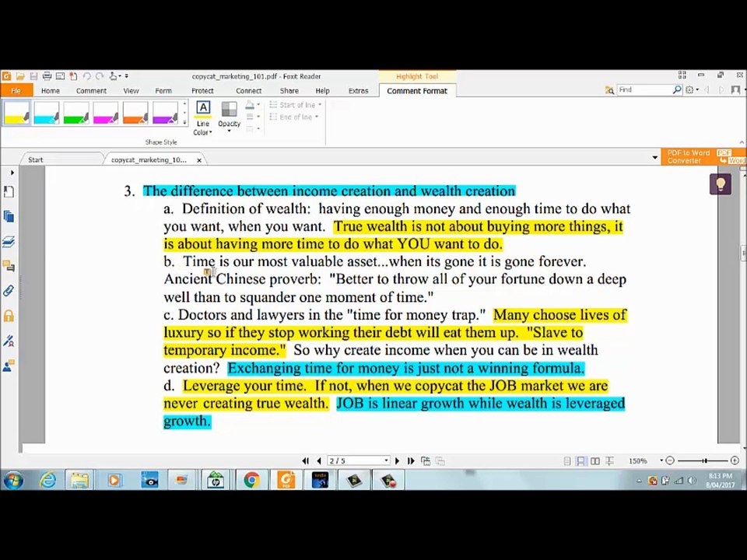
Task: Click the volume speaker tray icon
Action: (x=693, y=481)
